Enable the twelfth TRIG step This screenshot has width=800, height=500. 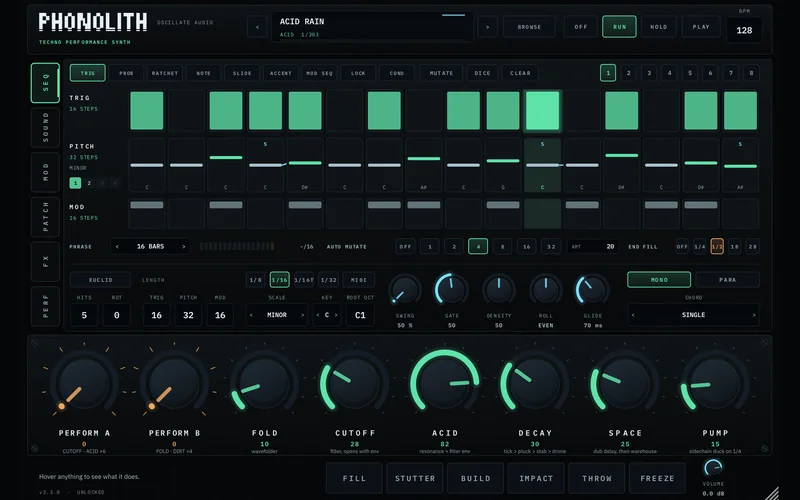[x=582, y=111]
